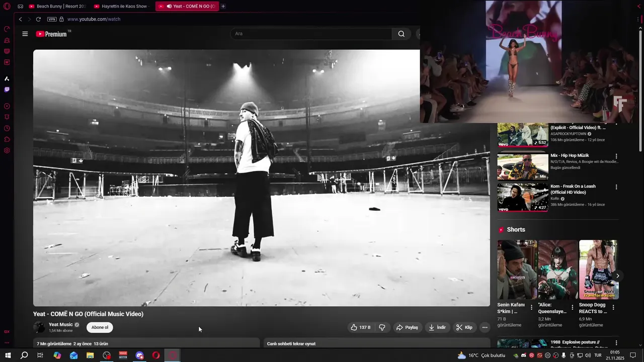Switch to Beach Bunny Resort tab
The image size is (644, 362).
click(57, 6)
